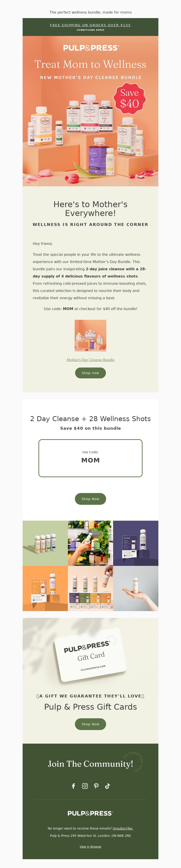
Task: Click the free shipping over $155 link
Action: tap(90, 25)
